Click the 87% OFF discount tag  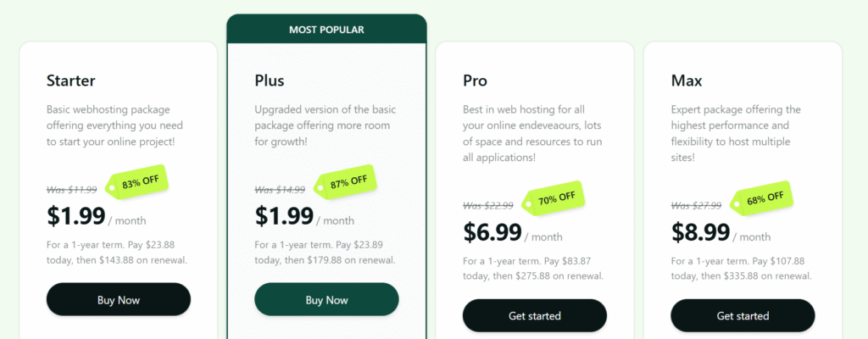pyautogui.click(x=348, y=181)
